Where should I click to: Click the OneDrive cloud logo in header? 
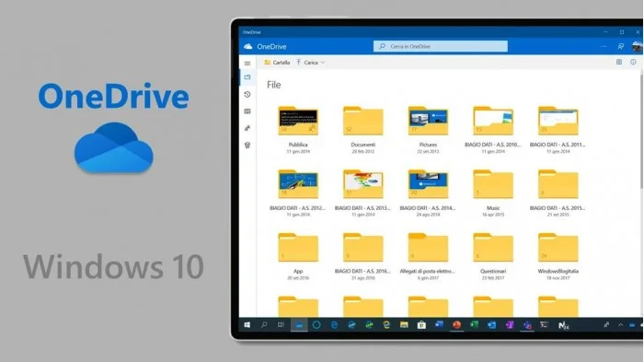click(x=248, y=46)
